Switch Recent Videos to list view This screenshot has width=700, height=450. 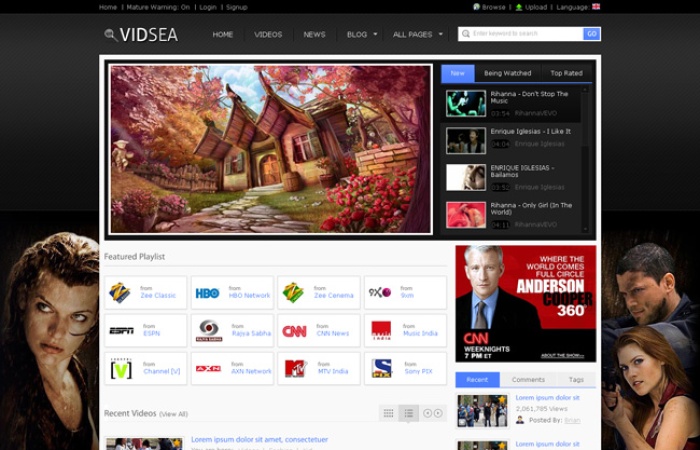(408, 413)
